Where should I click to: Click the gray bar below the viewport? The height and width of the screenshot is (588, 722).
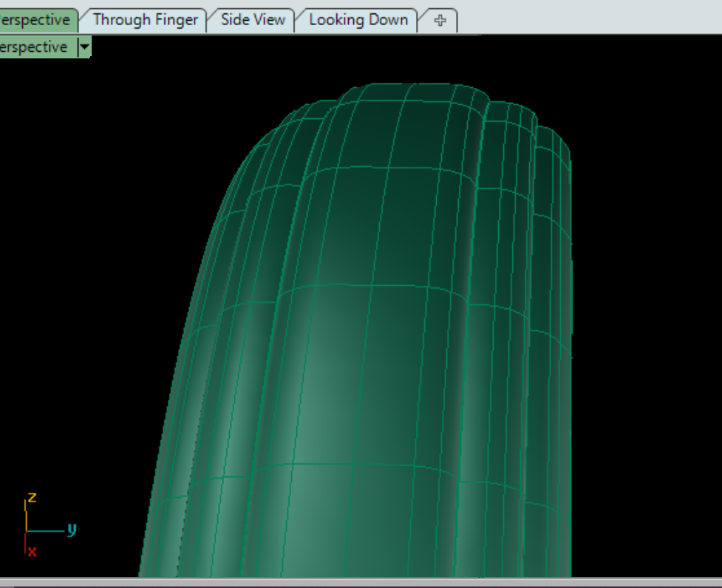coord(361,582)
